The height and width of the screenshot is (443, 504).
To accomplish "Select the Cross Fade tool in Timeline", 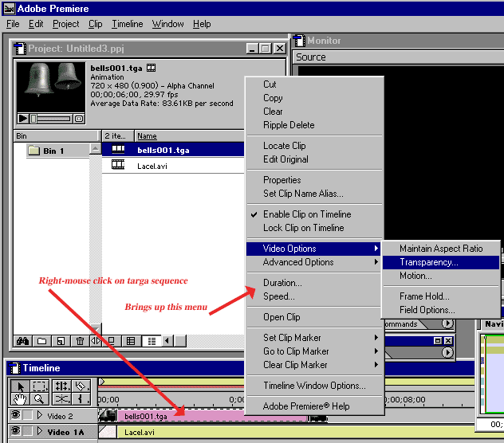I will pyautogui.click(x=61, y=399).
